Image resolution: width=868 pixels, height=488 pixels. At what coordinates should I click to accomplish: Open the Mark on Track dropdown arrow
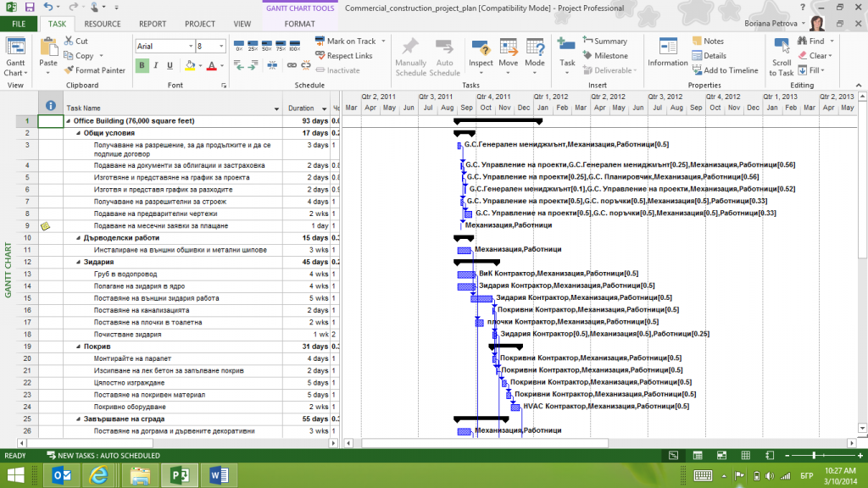[383, 41]
